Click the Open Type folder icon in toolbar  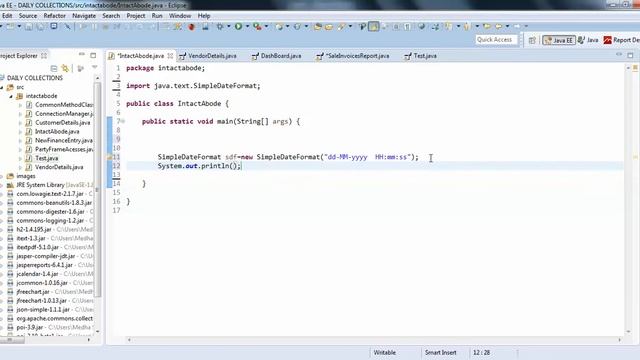[318, 27]
